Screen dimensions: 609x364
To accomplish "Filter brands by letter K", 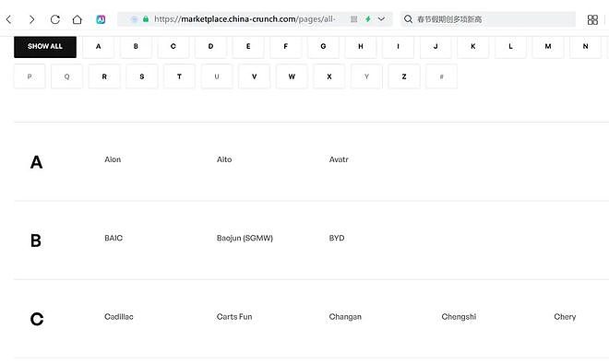I will (473, 47).
